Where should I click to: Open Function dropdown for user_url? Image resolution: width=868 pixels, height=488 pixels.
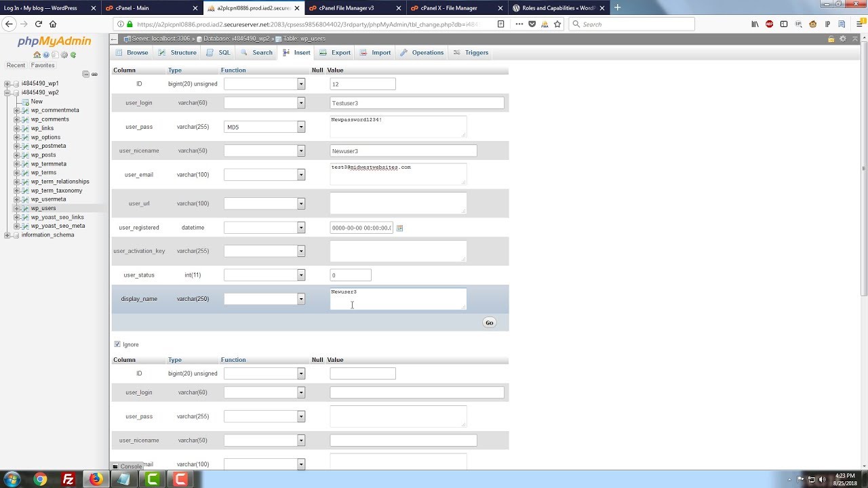pyautogui.click(x=264, y=203)
